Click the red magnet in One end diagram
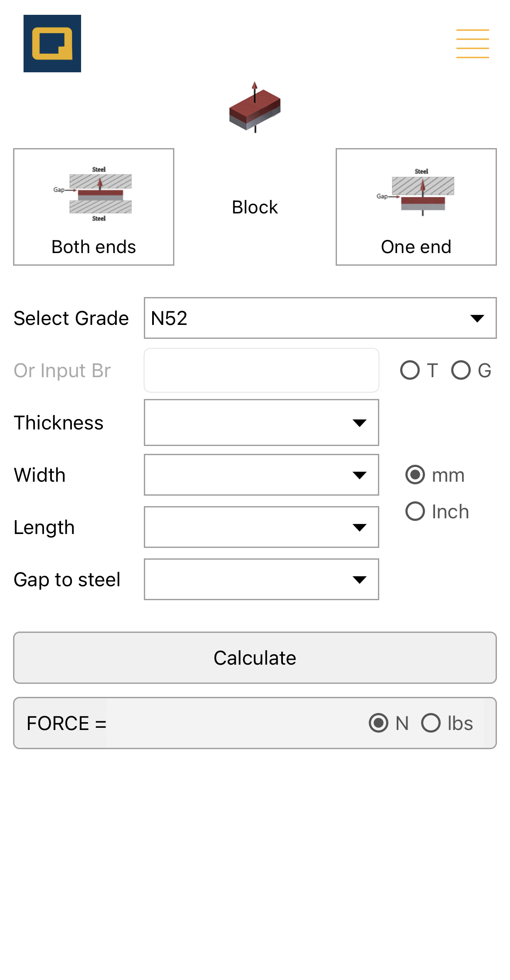 422,200
